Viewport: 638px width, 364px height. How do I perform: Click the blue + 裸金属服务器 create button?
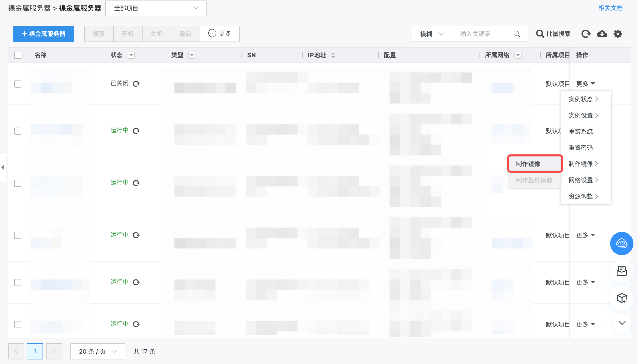pyautogui.click(x=44, y=34)
